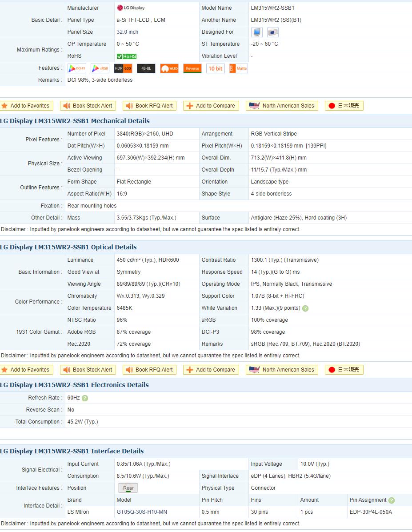Click the 98% coverage DCI-P3 value
This screenshot has height=532, width=412.
click(x=268, y=332)
